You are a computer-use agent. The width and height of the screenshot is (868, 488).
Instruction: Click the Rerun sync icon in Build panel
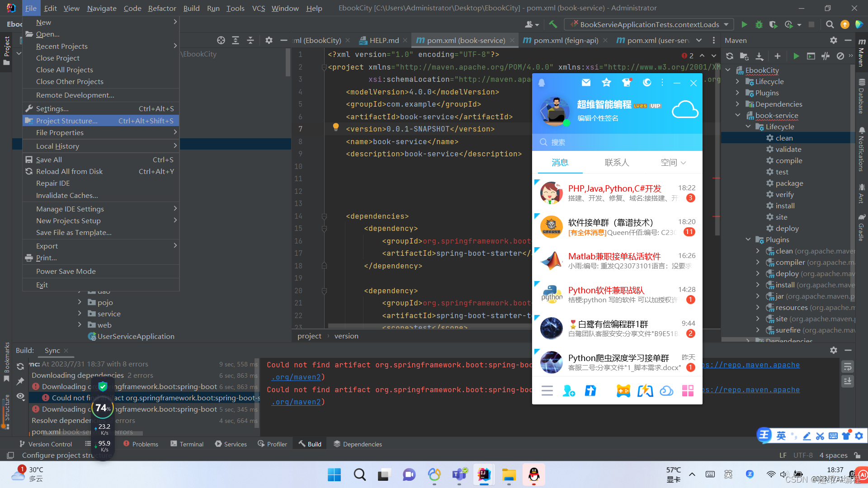pos(20,366)
